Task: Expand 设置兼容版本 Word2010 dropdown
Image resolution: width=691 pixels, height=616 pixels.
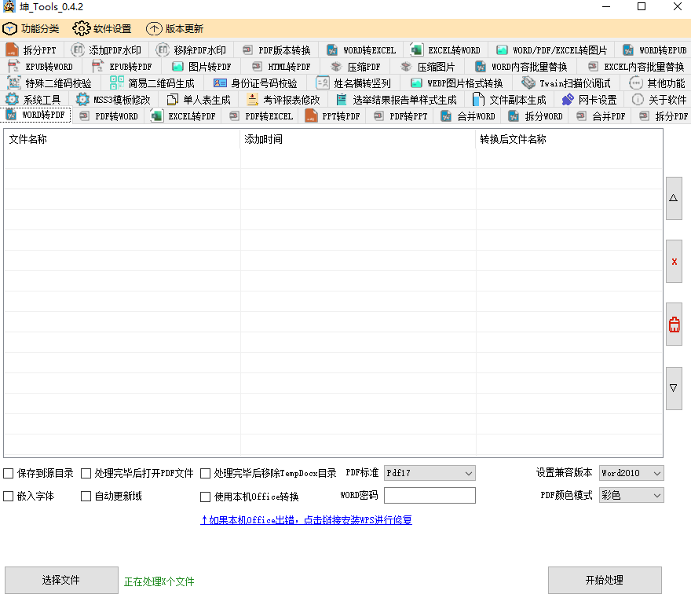Action: point(631,473)
